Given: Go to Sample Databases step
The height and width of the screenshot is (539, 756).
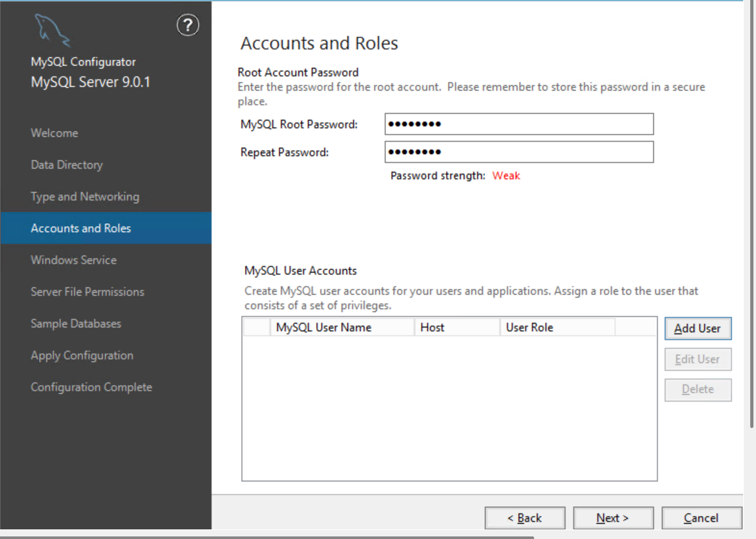Looking at the screenshot, I should coord(76,323).
